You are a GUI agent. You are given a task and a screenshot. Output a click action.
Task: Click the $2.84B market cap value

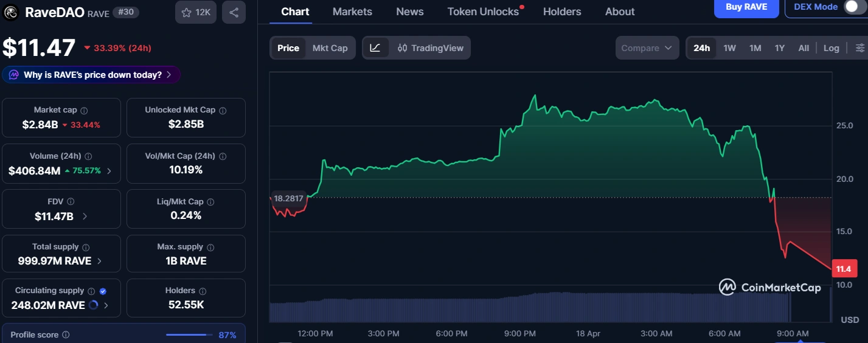click(40, 125)
